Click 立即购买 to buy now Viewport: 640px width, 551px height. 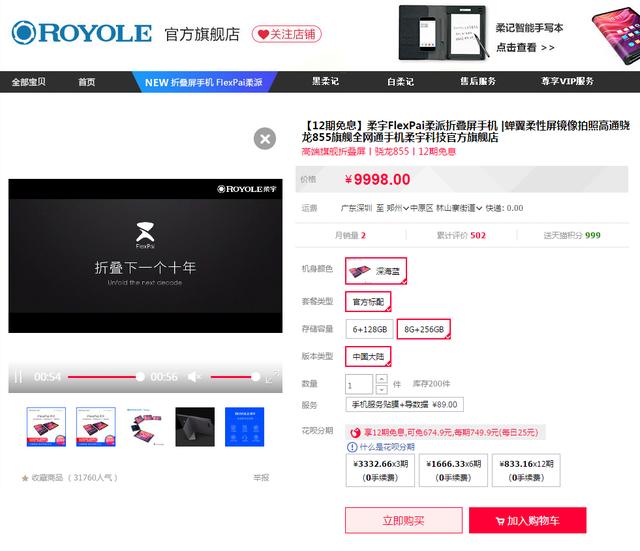pyautogui.click(x=404, y=520)
